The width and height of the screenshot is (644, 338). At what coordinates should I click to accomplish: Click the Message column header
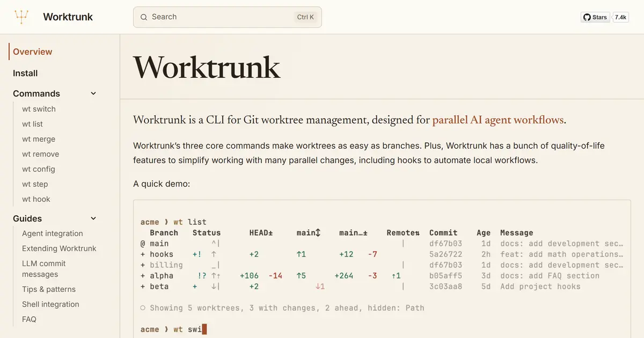pos(517,233)
